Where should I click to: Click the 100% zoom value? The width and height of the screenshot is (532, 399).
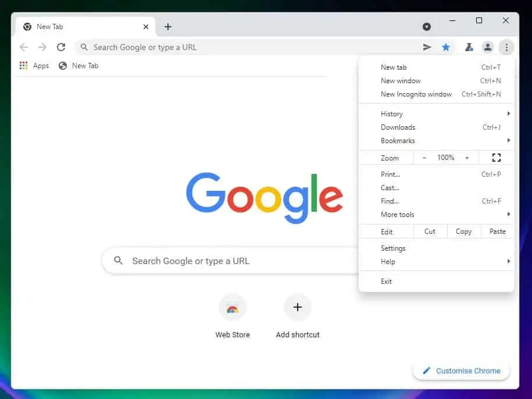click(445, 158)
